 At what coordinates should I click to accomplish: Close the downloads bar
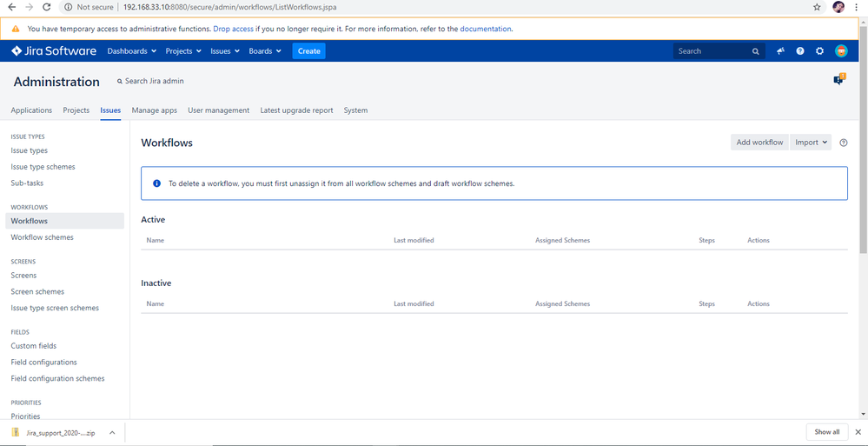858,432
